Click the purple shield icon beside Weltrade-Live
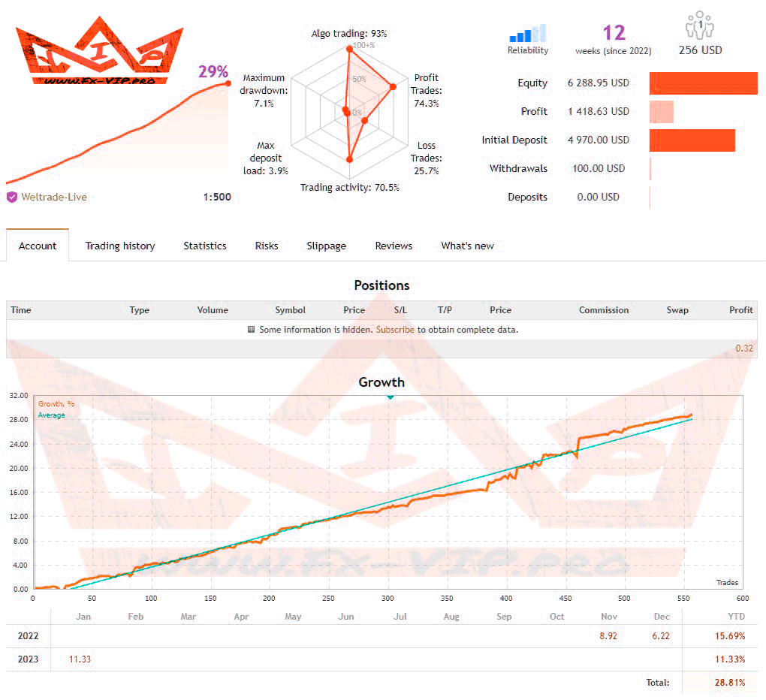 [12, 198]
